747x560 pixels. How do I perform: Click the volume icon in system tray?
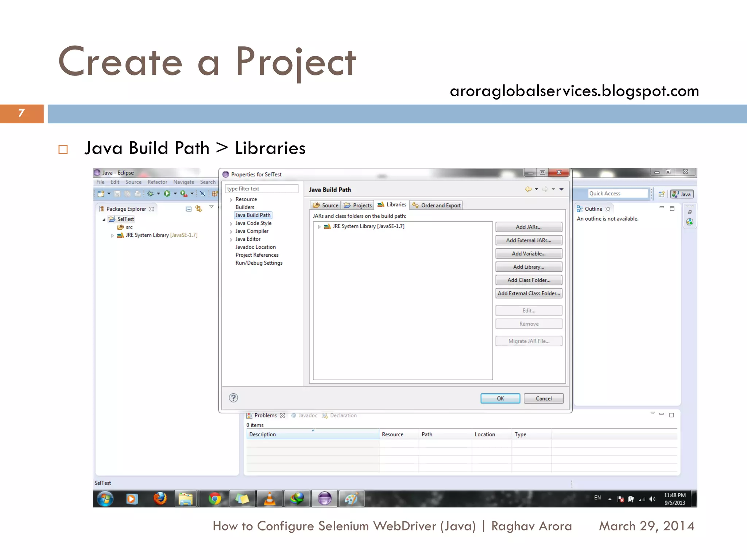(x=653, y=499)
